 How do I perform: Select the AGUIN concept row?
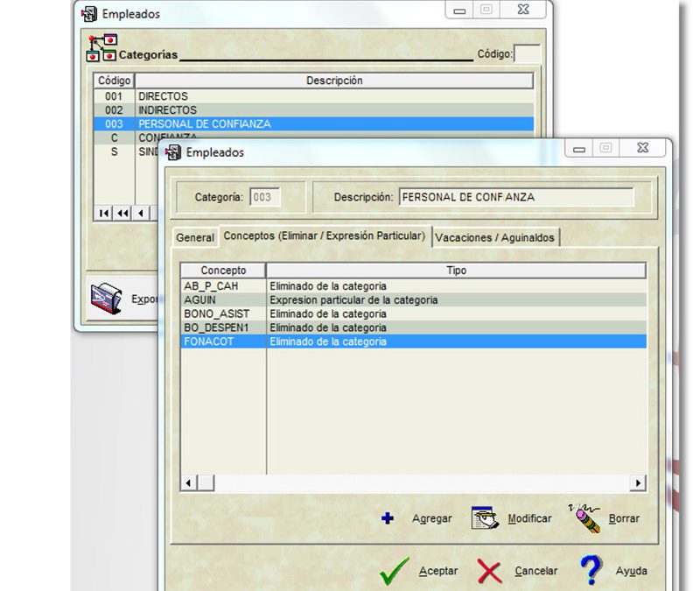tap(223, 299)
